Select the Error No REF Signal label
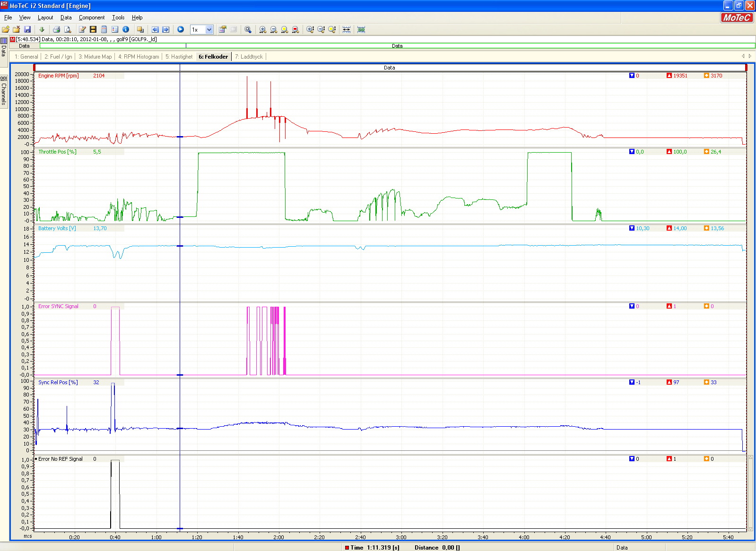 (x=60, y=459)
